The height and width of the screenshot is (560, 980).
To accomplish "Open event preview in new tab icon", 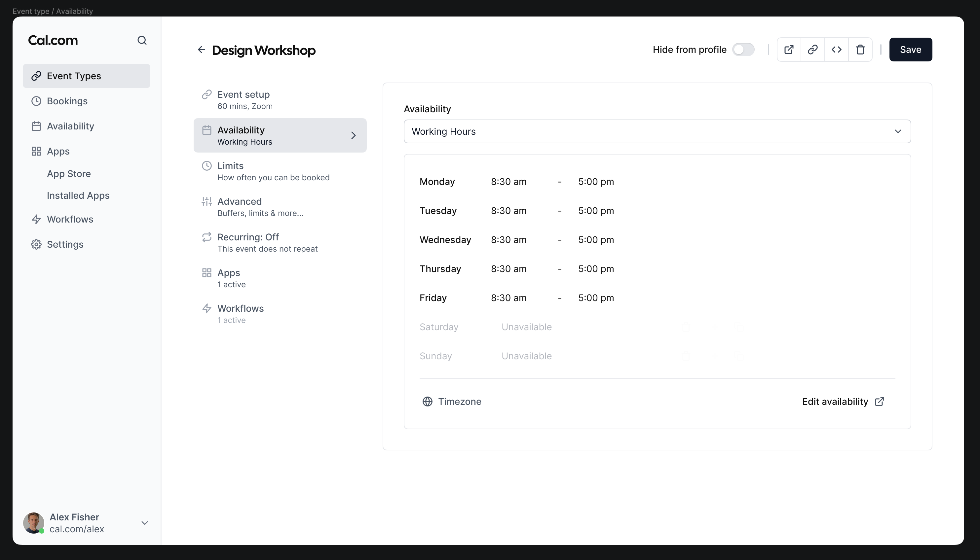I will [x=789, y=50].
